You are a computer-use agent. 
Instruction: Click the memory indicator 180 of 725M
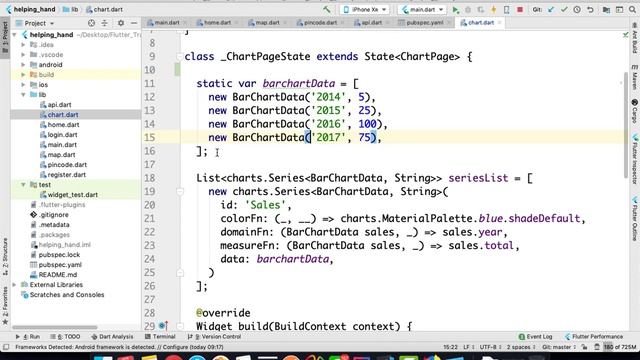(x=620, y=347)
